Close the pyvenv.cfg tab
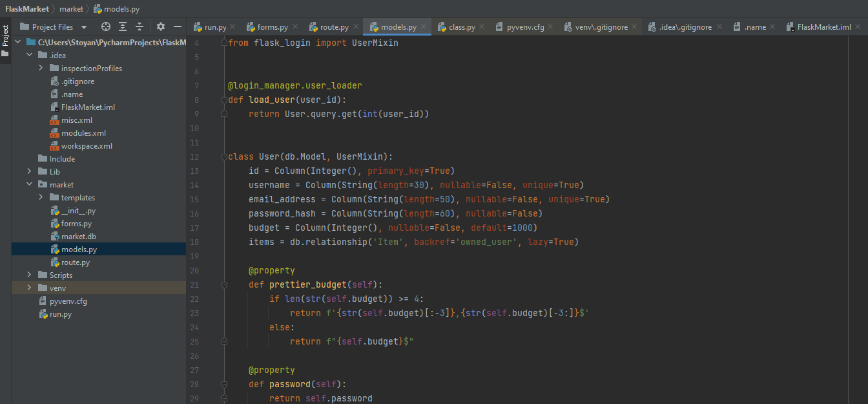This screenshot has height=404, width=868. coord(550,27)
